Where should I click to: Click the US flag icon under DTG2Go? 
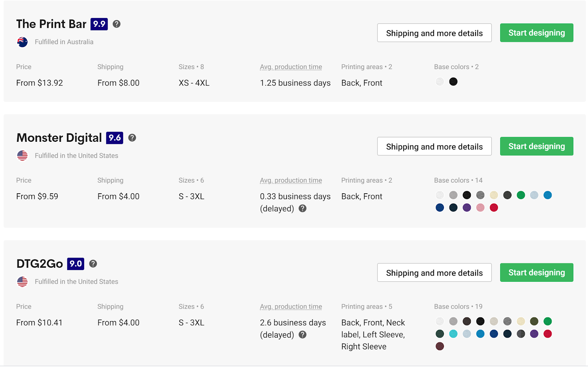click(x=22, y=282)
